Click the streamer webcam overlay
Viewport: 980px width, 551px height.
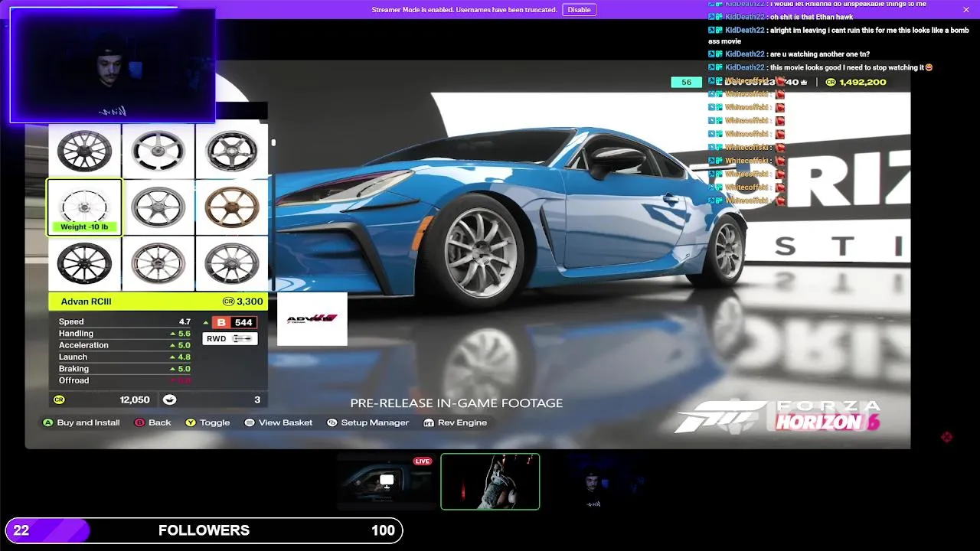113,65
